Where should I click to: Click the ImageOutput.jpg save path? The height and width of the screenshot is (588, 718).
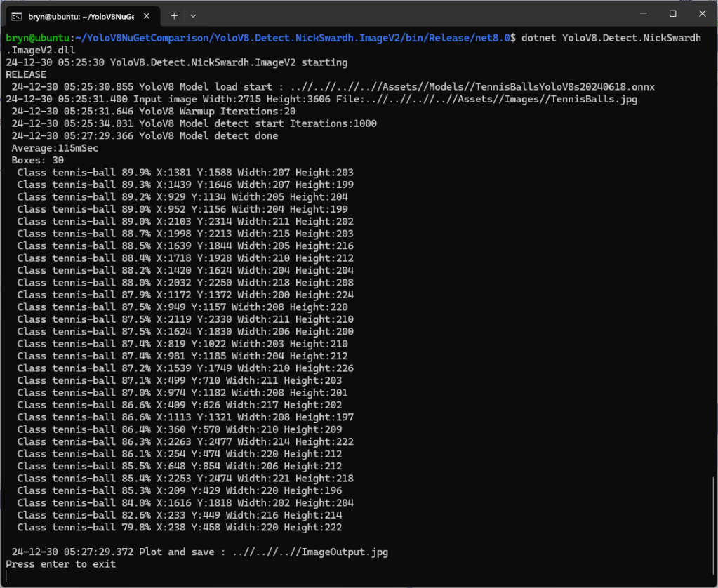coord(344,552)
